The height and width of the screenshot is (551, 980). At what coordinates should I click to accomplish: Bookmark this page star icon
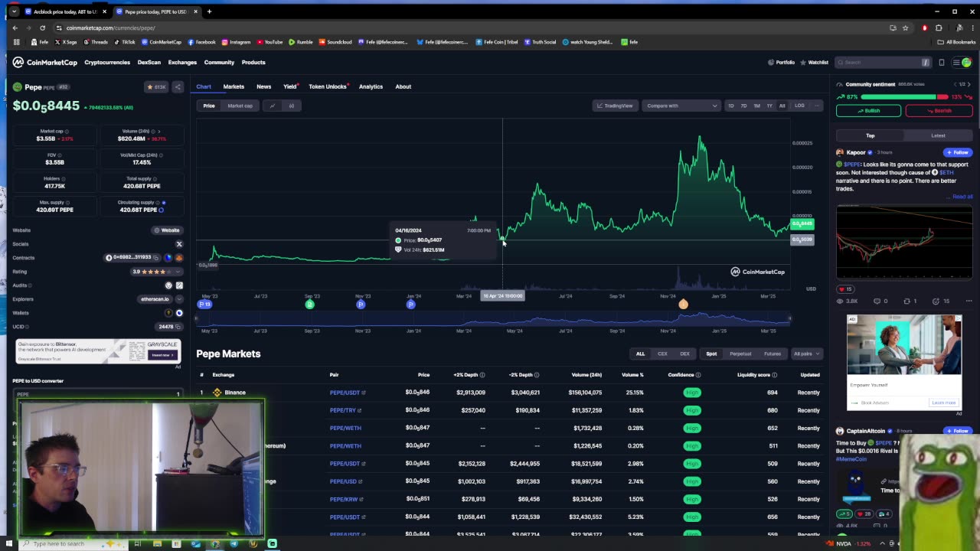point(905,28)
